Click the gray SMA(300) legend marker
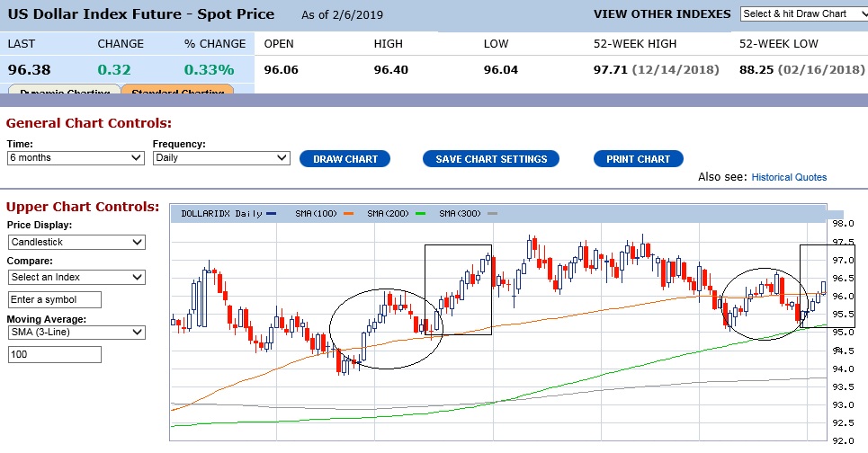868x453 pixels. (x=491, y=214)
